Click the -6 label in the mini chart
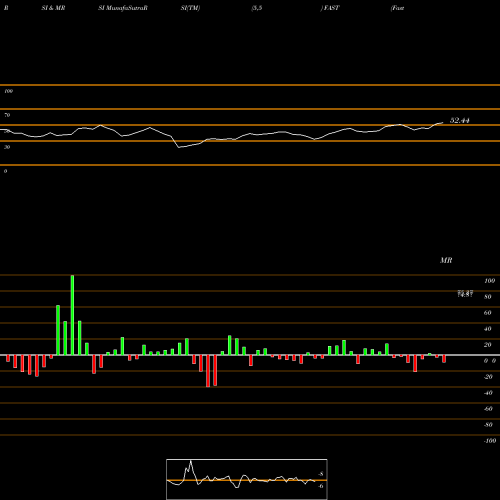Screen dimensions: 500x500 [x=321, y=486]
